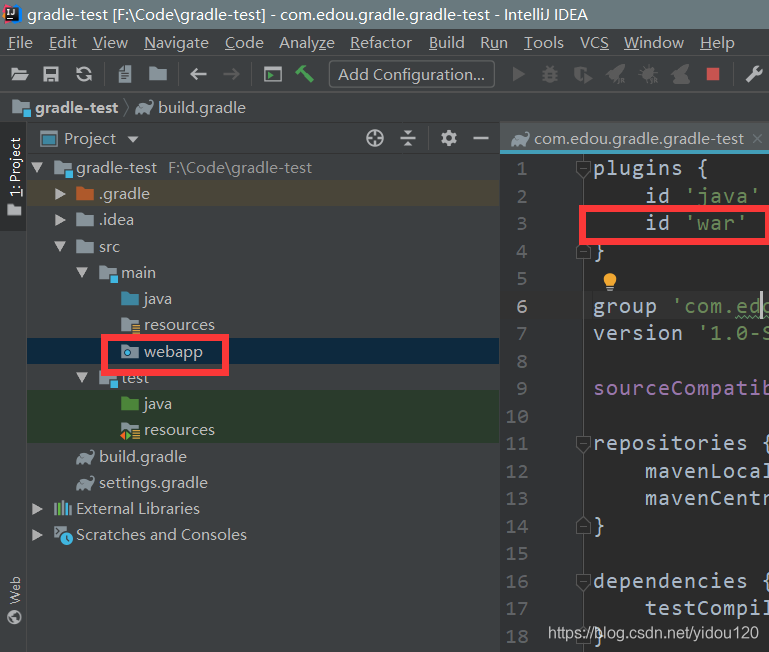Open the Analyze menu
The width and height of the screenshot is (769, 652).
[x=307, y=43]
